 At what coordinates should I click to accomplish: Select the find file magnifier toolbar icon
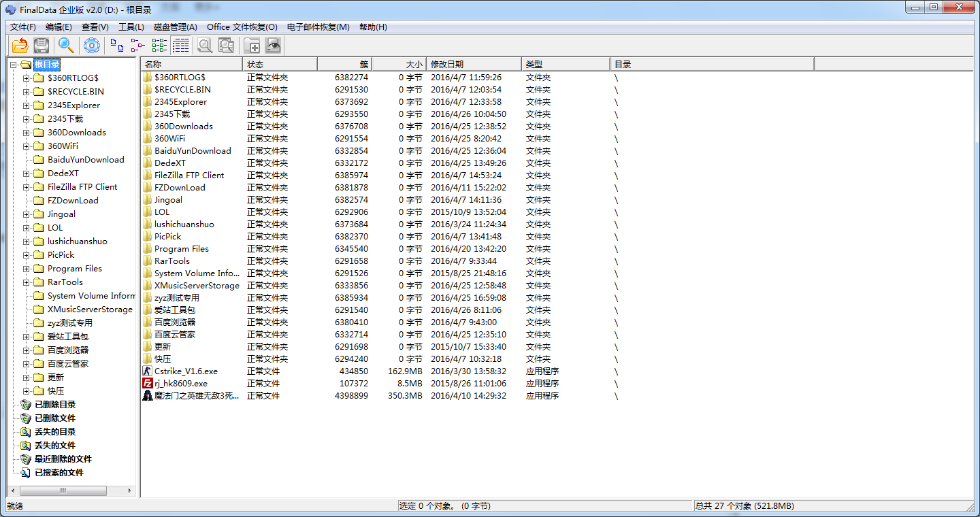pos(65,45)
